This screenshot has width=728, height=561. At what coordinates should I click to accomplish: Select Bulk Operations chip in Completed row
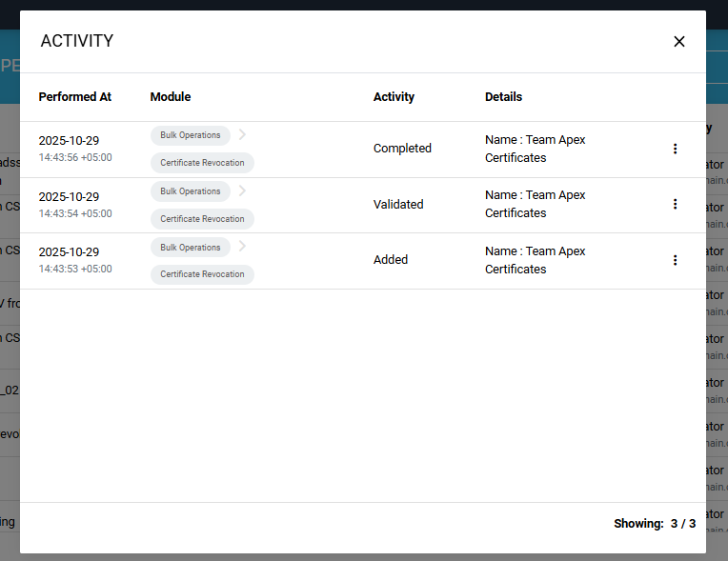coord(191,135)
